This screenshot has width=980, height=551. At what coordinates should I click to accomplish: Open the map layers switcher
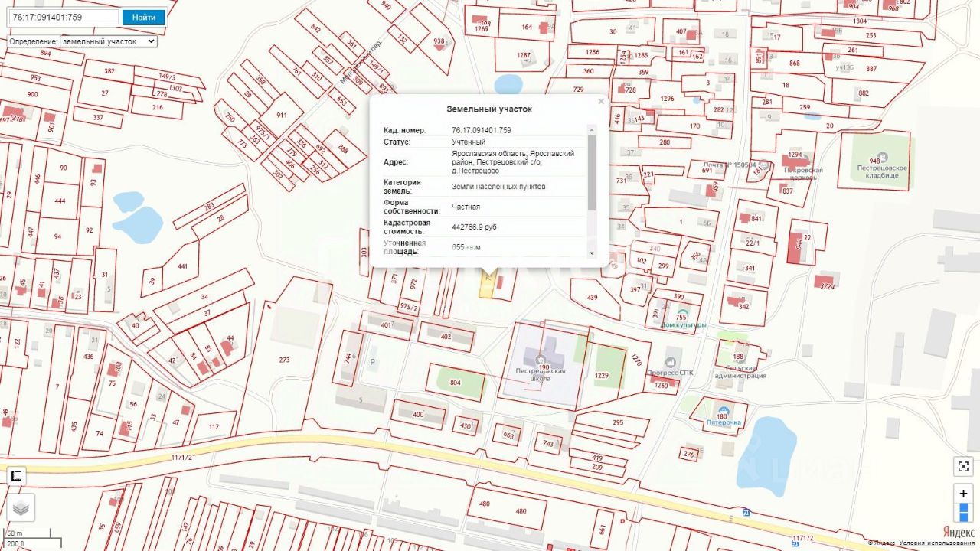click(x=20, y=507)
